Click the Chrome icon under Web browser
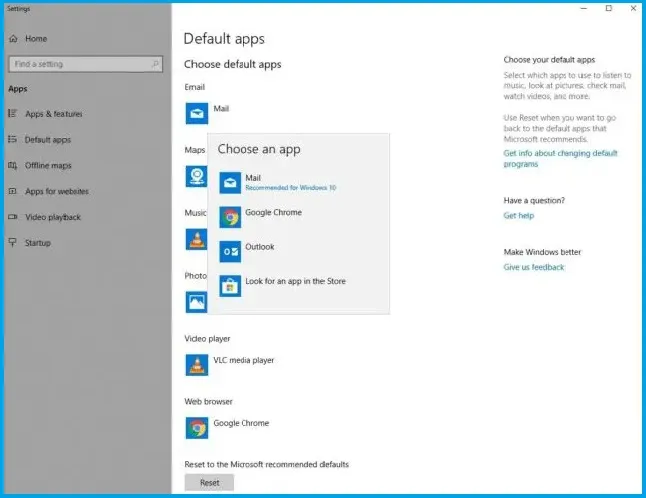The image size is (646, 498). (197, 428)
